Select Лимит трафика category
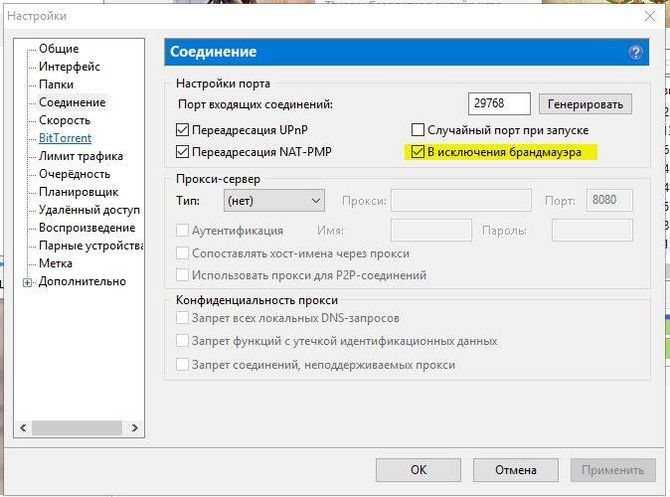670x497 pixels. pos(81,156)
